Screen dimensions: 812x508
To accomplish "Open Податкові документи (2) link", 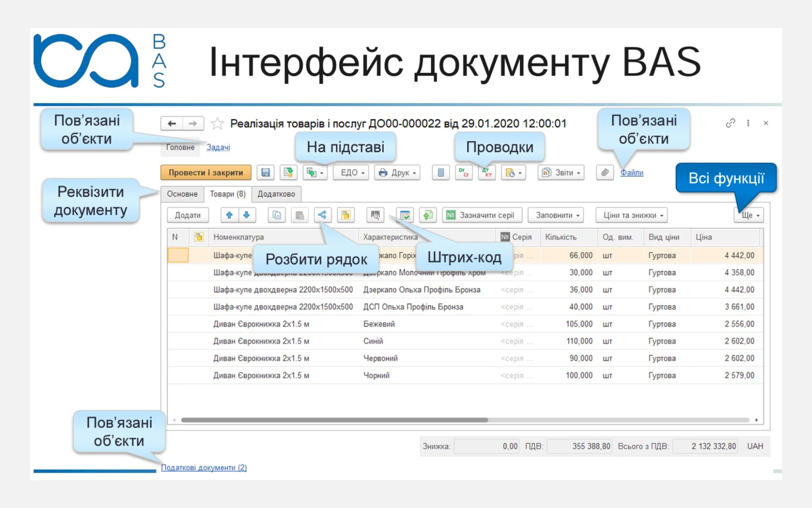I will [x=204, y=467].
